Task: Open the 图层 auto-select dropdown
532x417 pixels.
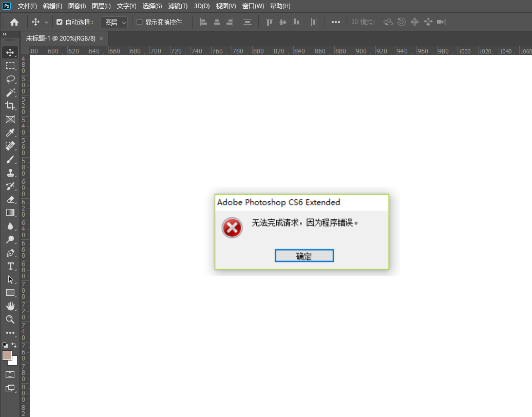Action: coord(114,22)
